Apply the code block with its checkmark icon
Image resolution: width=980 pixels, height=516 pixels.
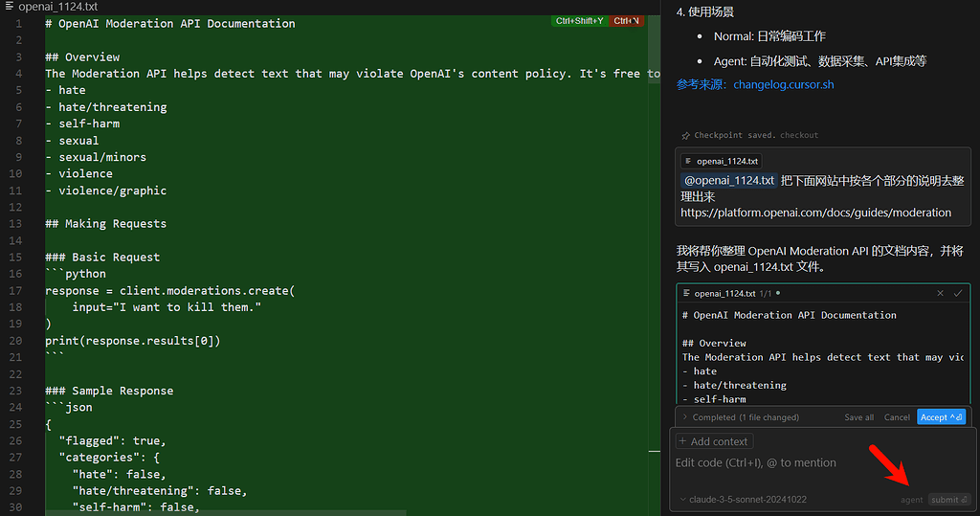pyautogui.click(x=957, y=293)
